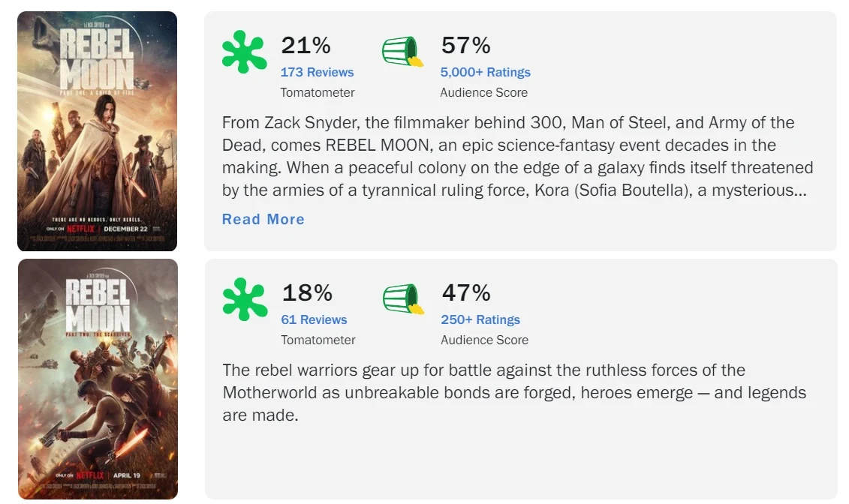View the 250+ Ratings link
The height and width of the screenshot is (504, 849).
click(480, 319)
